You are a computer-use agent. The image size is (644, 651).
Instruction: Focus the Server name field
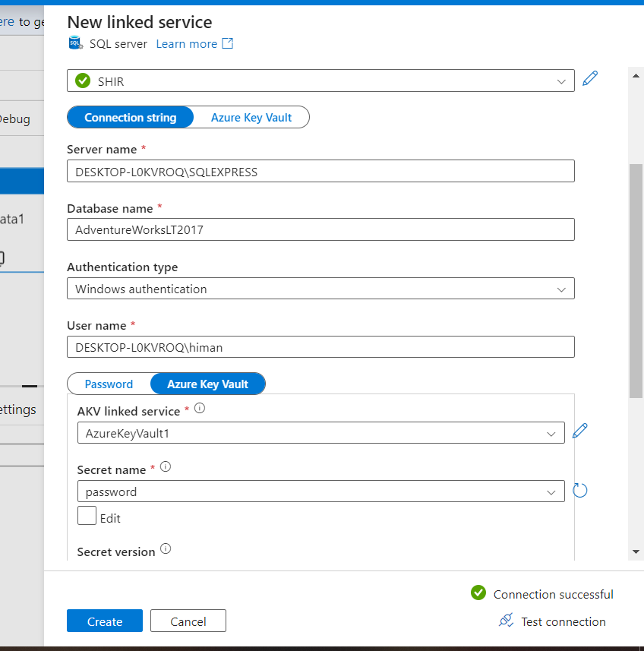coord(320,171)
